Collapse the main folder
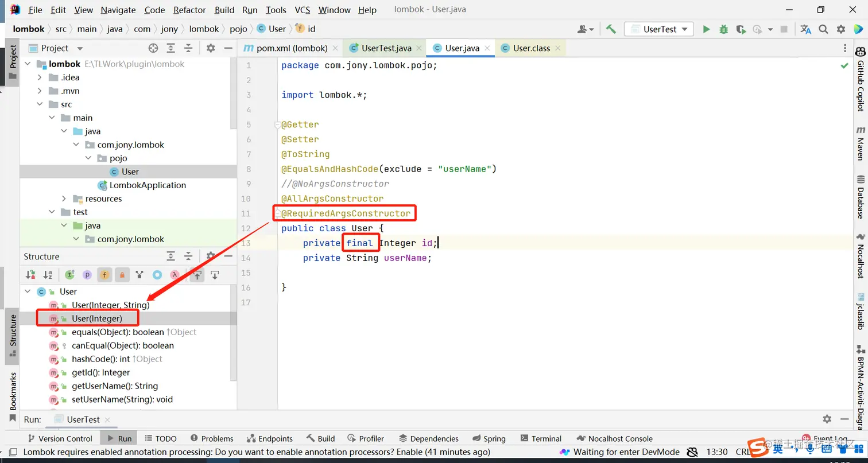Screen dimensions: 868x463 (52, 118)
